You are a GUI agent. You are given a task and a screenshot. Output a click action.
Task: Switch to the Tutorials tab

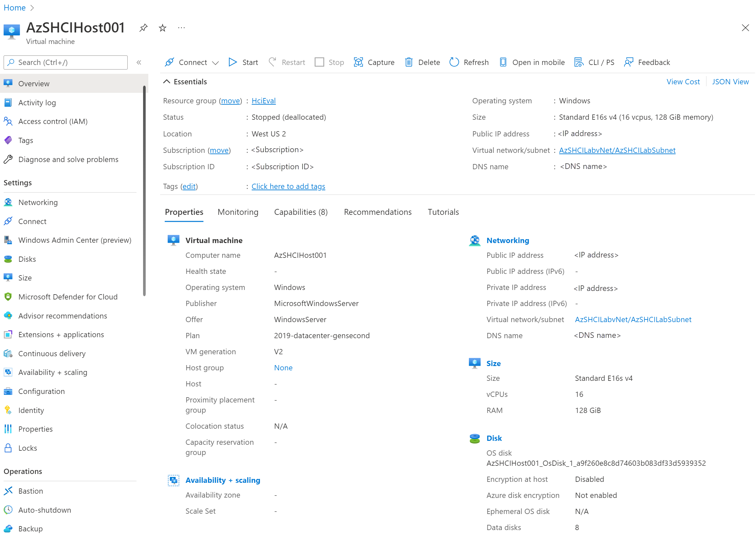tap(444, 212)
